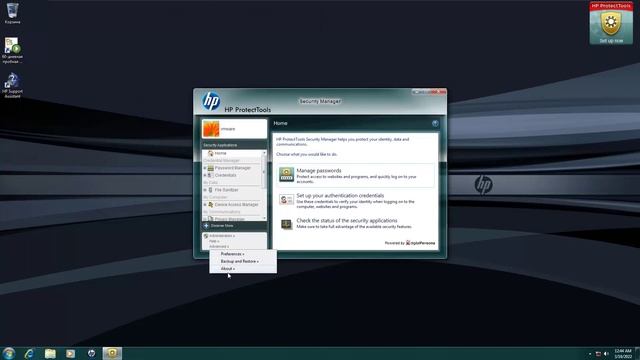The width and height of the screenshot is (640, 360).
Task: Click the Privacy Manager sidebar icon
Action: (211, 219)
